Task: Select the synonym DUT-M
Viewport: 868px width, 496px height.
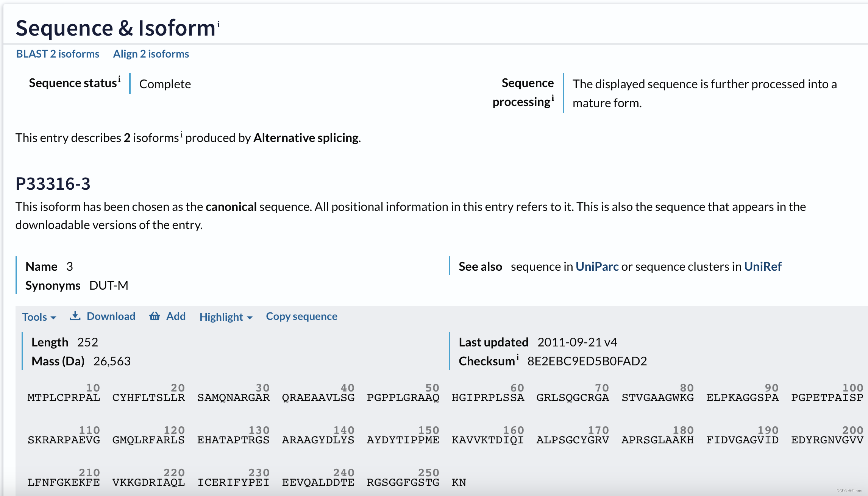Action: [109, 285]
